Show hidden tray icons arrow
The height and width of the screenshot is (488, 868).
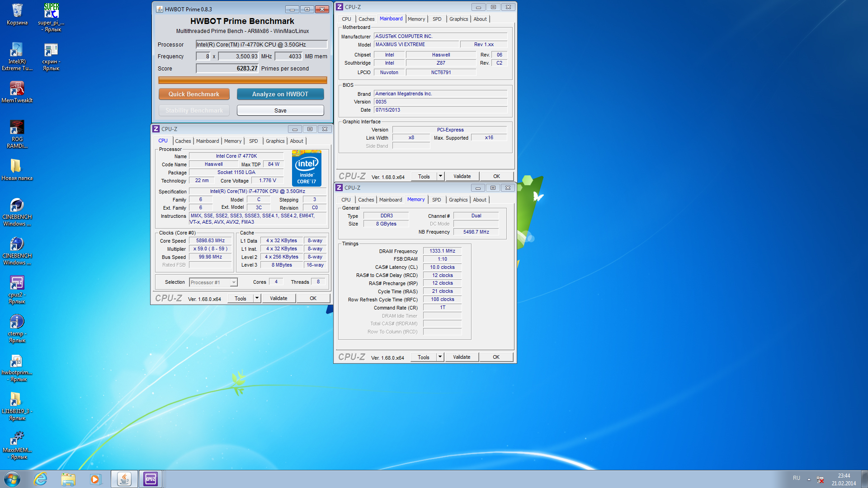[x=809, y=479]
